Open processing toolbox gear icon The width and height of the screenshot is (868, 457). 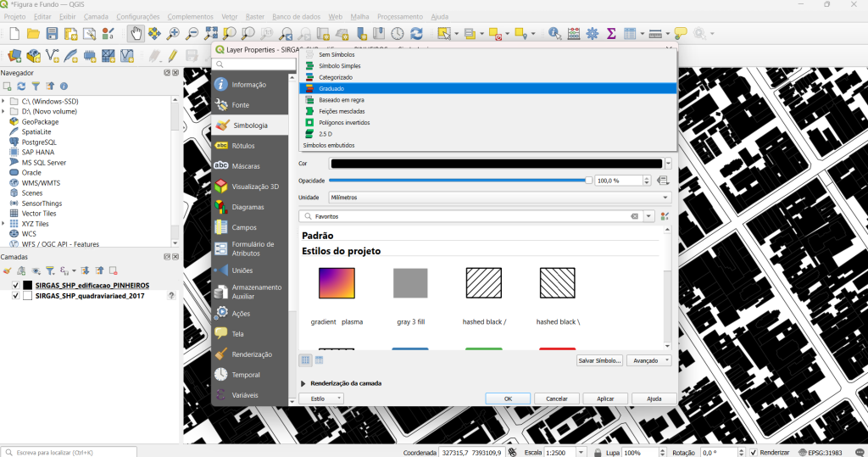tap(593, 34)
